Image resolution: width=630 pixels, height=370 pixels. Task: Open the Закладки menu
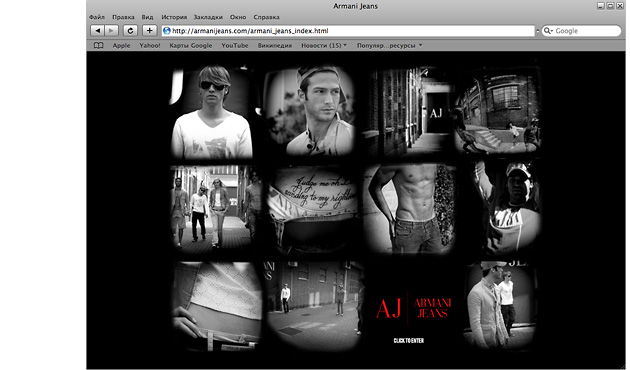pos(208,17)
